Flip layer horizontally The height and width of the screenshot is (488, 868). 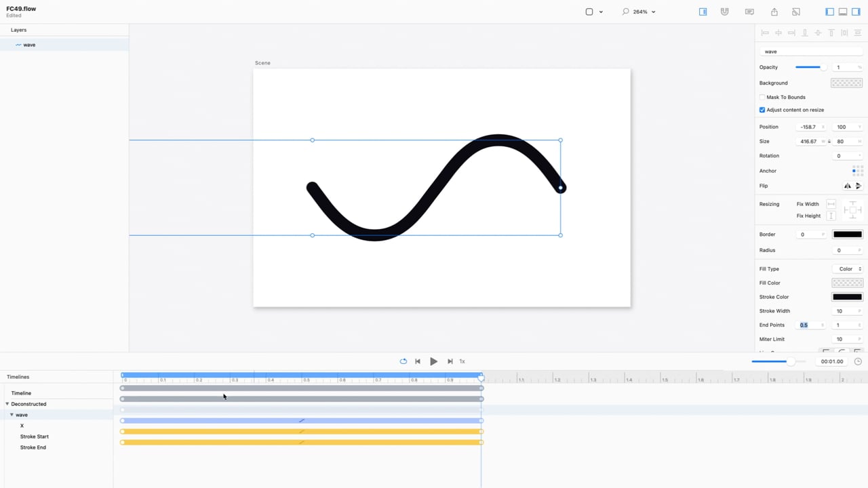[x=847, y=186]
